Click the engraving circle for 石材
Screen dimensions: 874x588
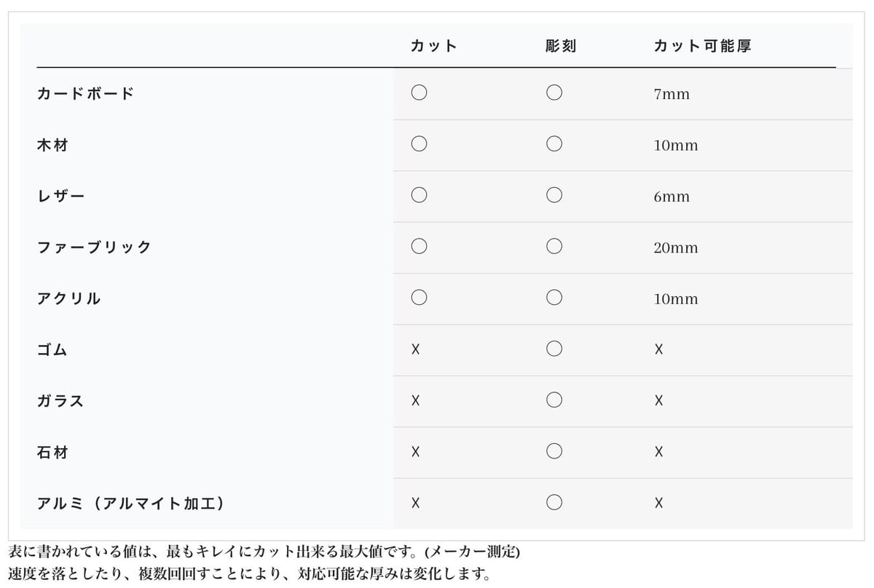click(554, 451)
